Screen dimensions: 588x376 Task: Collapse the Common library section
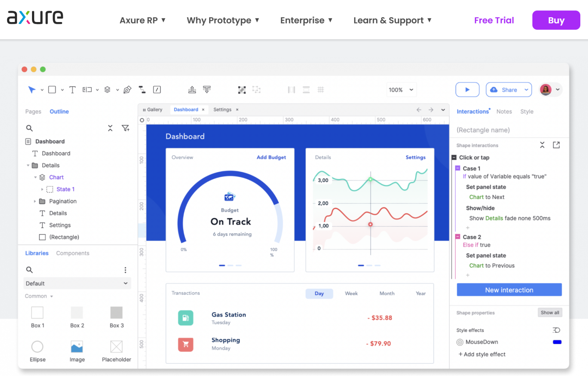tap(51, 296)
